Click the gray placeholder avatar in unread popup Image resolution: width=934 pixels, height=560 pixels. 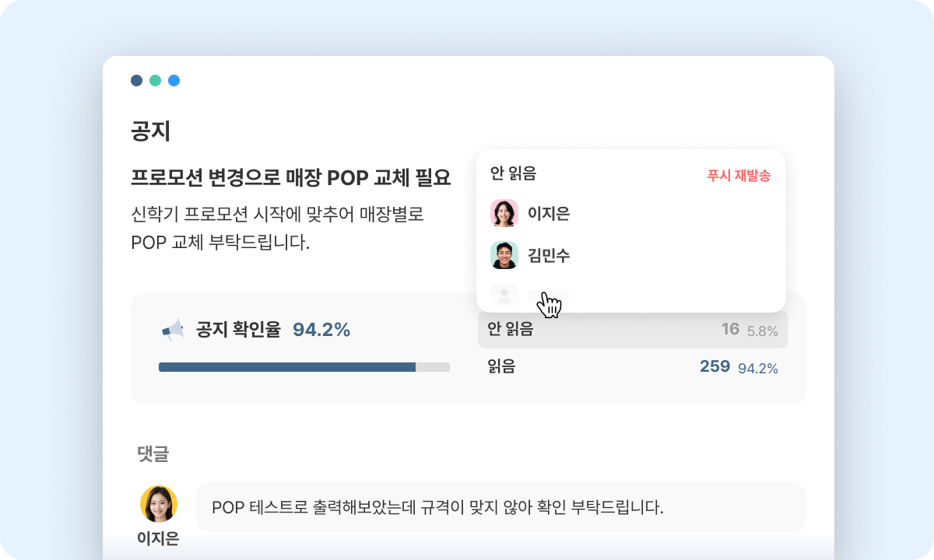click(504, 296)
